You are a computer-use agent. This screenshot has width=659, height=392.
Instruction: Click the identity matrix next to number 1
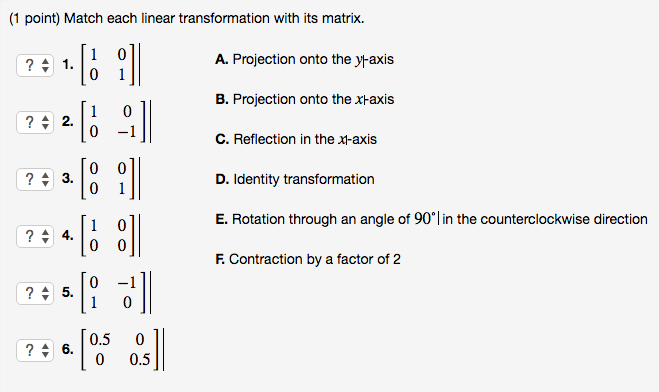tap(108, 65)
